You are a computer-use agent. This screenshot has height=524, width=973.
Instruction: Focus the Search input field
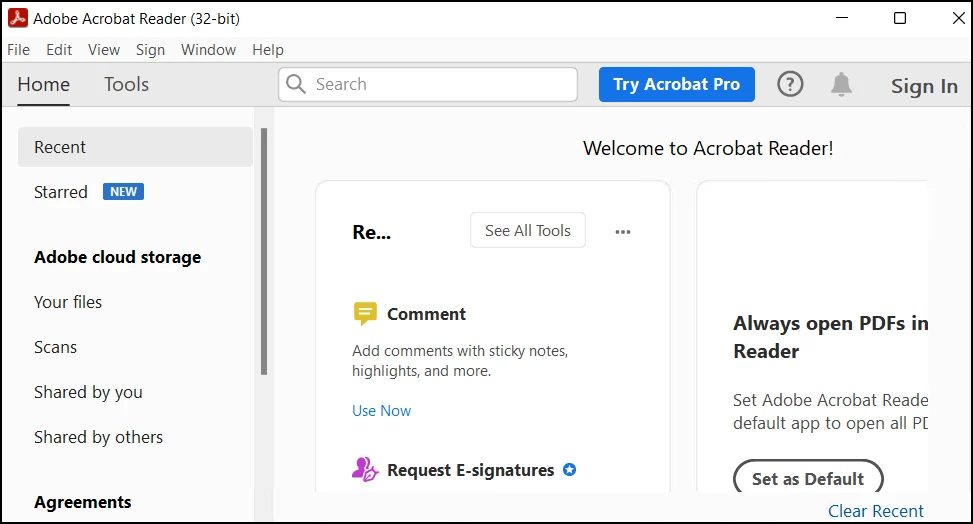pyautogui.click(x=428, y=84)
